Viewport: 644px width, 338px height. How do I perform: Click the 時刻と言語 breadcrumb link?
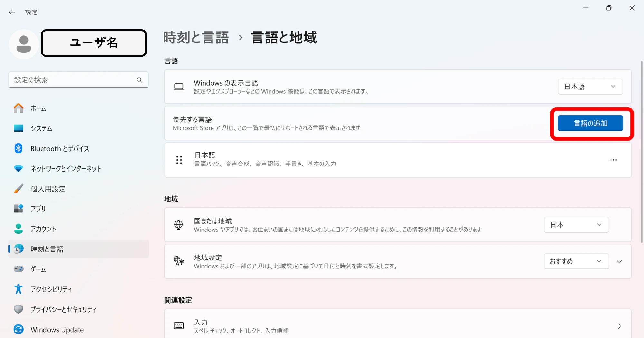(196, 37)
